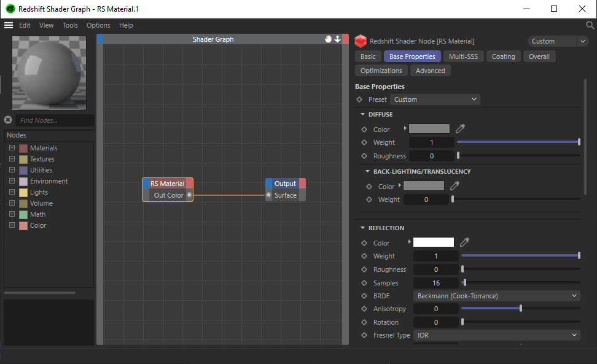
Task: Open the Options menu
Action: click(x=98, y=25)
